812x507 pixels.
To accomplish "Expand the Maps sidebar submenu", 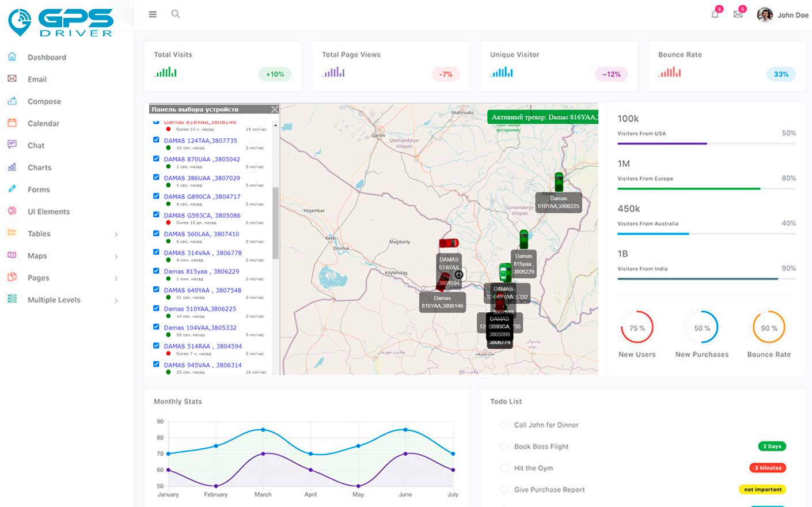I will (116, 256).
